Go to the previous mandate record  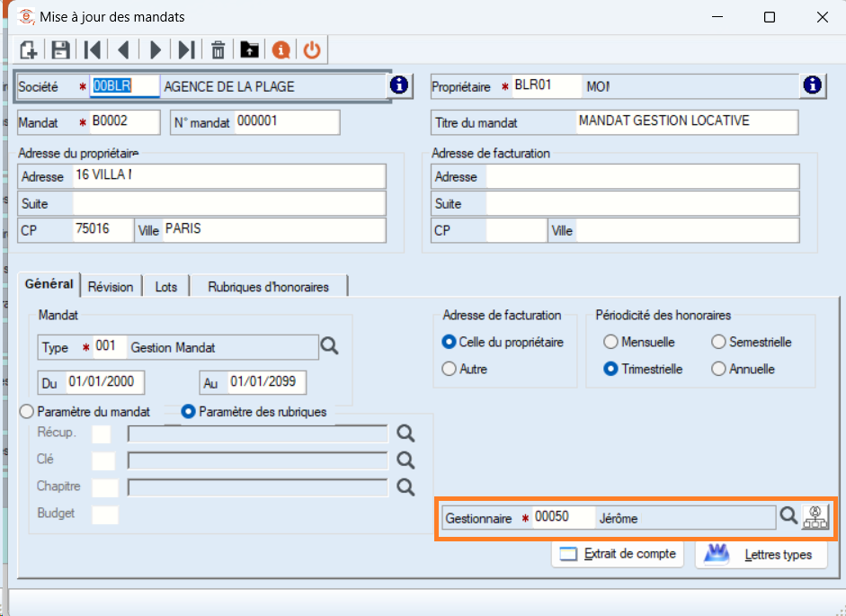tap(123, 50)
